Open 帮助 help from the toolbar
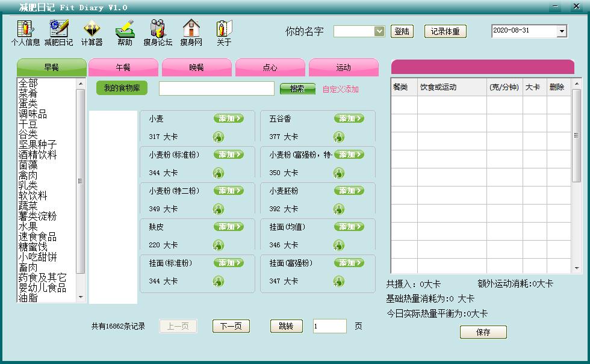This screenshot has height=364, width=590. (x=124, y=31)
